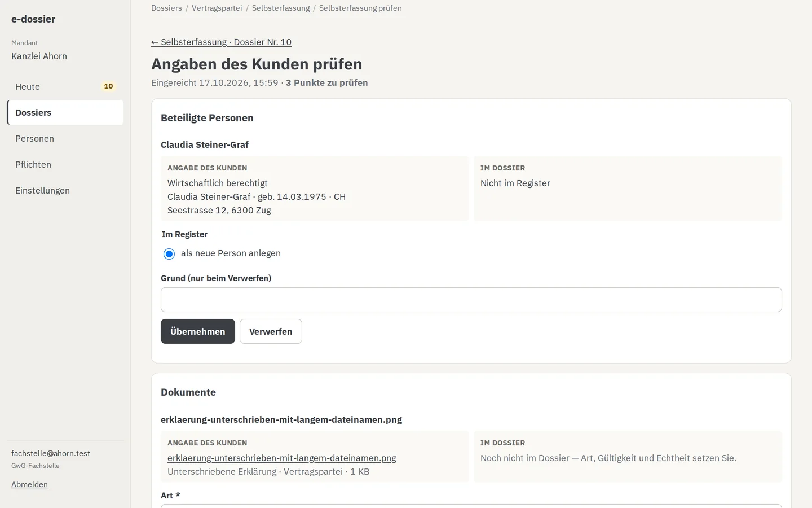Click the 'Dokumente' section heading

click(x=188, y=392)
